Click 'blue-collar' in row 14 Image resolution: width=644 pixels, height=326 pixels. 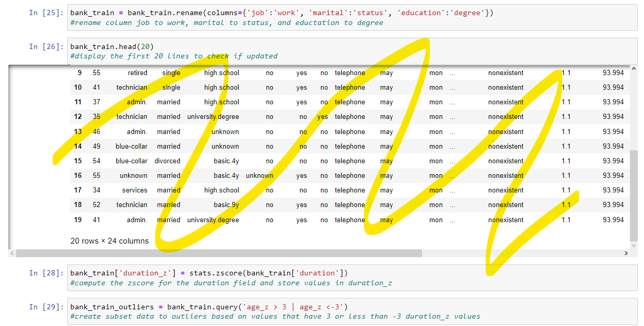131,147
